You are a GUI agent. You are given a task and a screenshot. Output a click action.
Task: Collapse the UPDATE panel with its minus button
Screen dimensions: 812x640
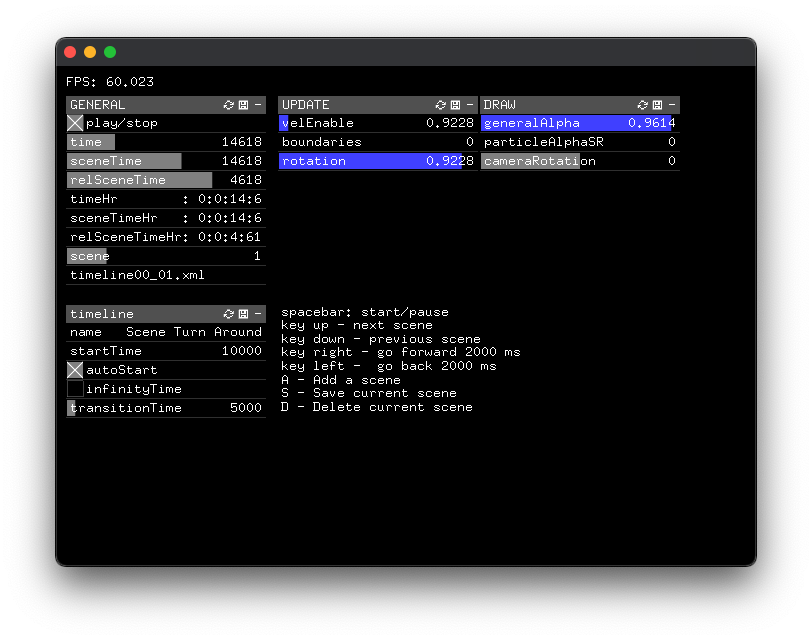pos(470,105)
